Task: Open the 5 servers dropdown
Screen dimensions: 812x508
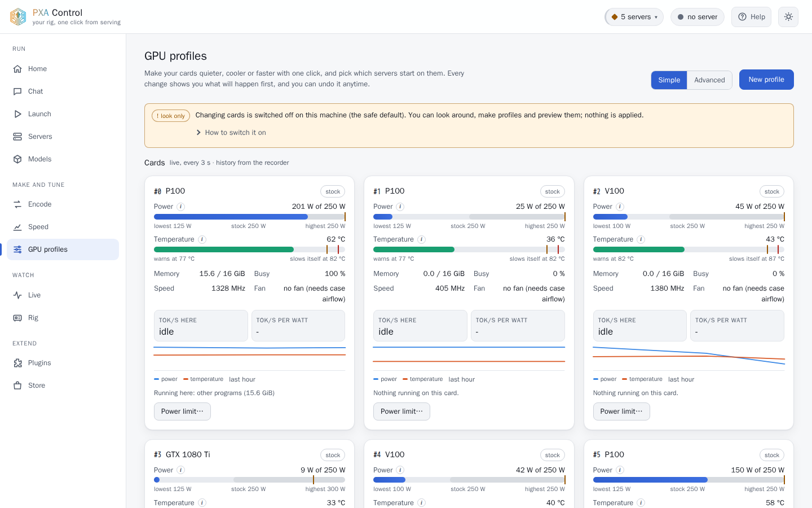Action: [x=634, y=17]
